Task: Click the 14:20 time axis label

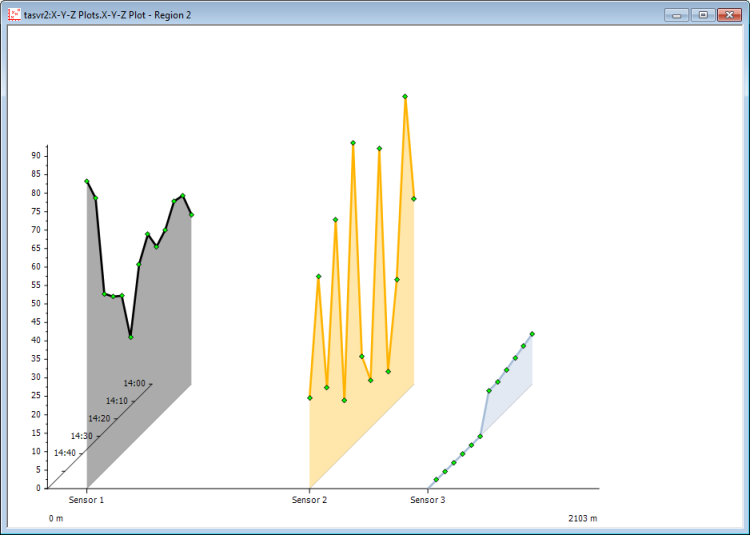Action: coord(99,419)
